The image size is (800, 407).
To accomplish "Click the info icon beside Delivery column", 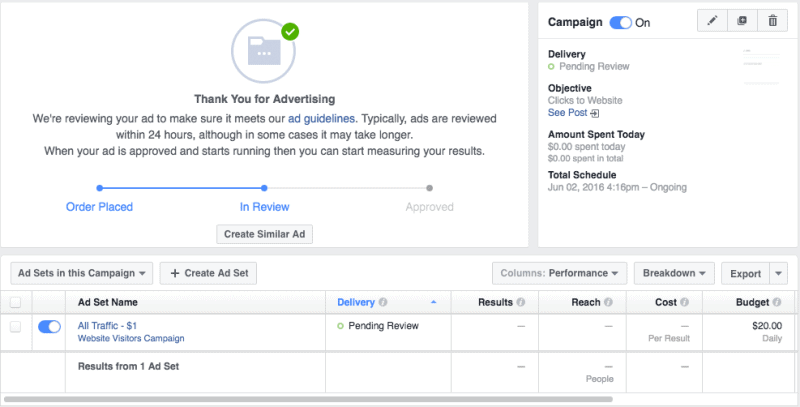I will click(x=384, y=302).
